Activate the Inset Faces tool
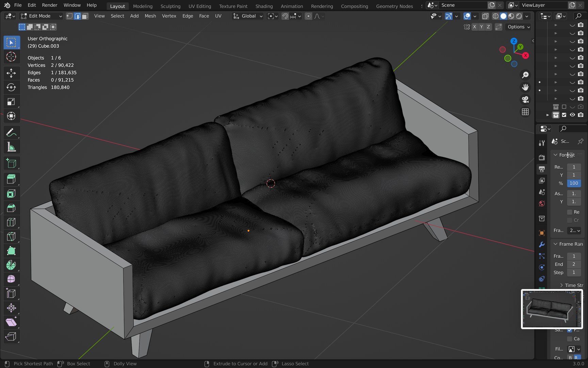The height and width of the screenshot is (368, 588). (x=11, y=194)
